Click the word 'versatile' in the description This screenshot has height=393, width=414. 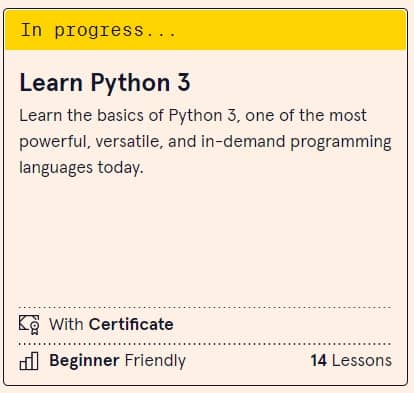[129, 141]
